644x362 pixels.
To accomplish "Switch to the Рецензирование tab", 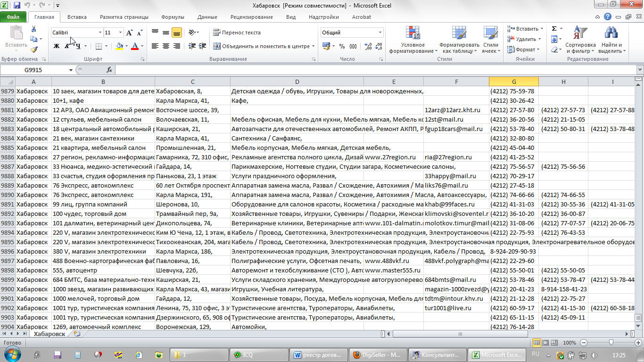I will click(x=251, y=17).
